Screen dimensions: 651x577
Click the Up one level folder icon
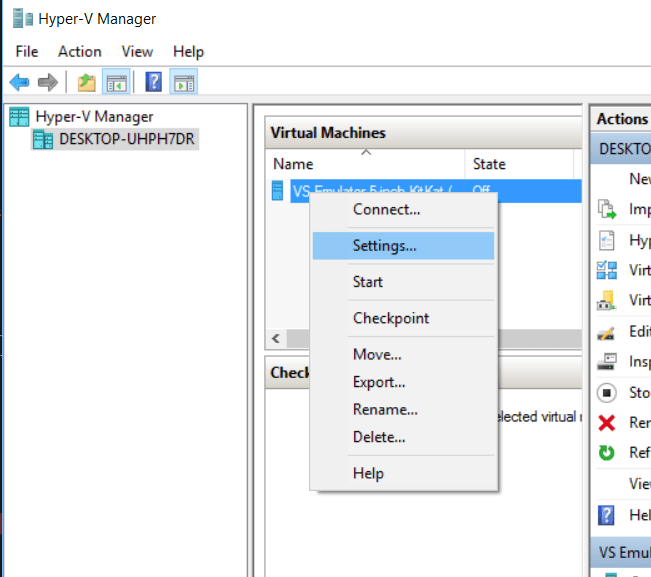tap(87, 82)
